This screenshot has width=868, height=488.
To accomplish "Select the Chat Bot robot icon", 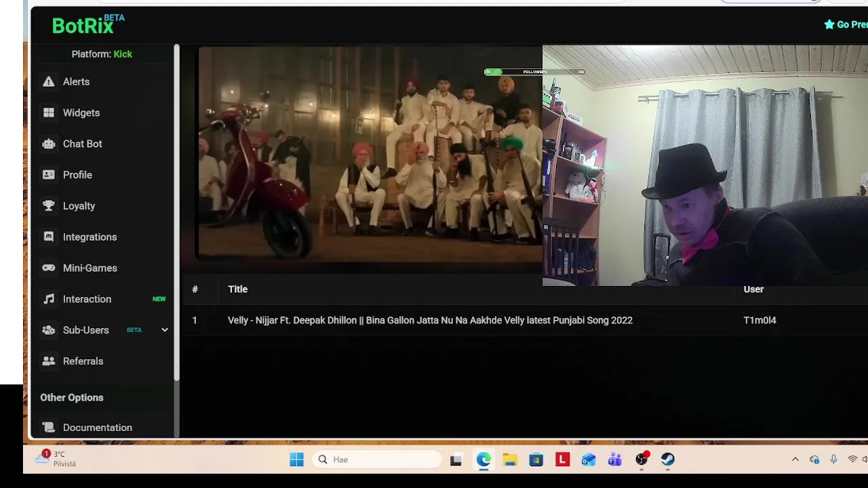I will click(48, 144).
